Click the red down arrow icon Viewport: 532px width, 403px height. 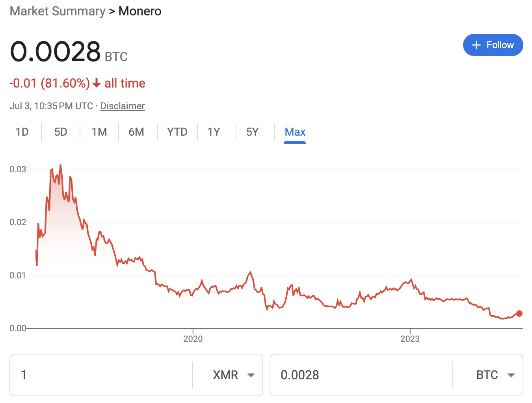pos(97,83)
